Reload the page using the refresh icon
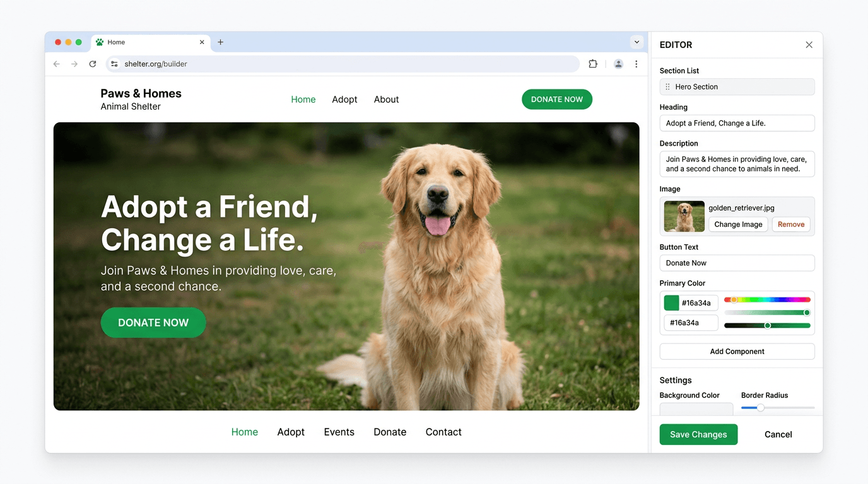868x484 pixels. point(93,64)
